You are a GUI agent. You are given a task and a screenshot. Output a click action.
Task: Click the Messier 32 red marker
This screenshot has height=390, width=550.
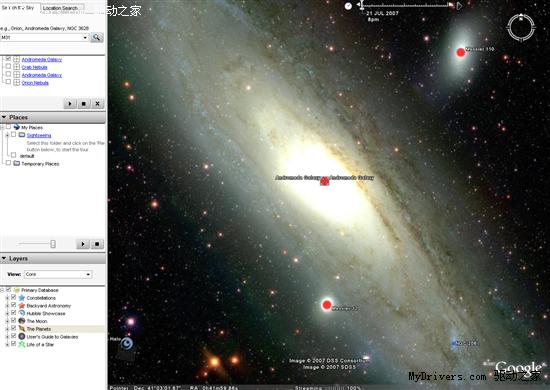pyautogui.click(x=327, y=305)
